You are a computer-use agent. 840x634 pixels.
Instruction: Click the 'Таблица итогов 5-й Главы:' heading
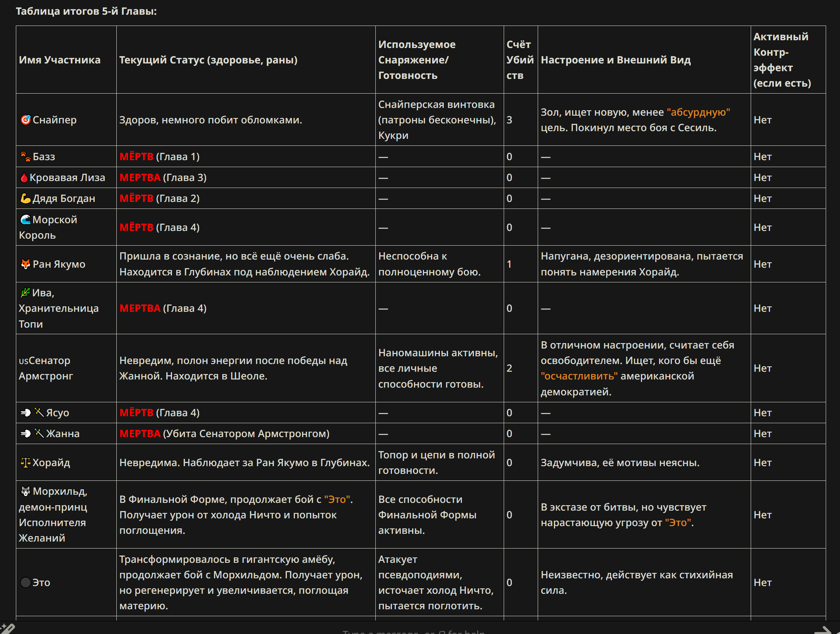tap(86, 11)
